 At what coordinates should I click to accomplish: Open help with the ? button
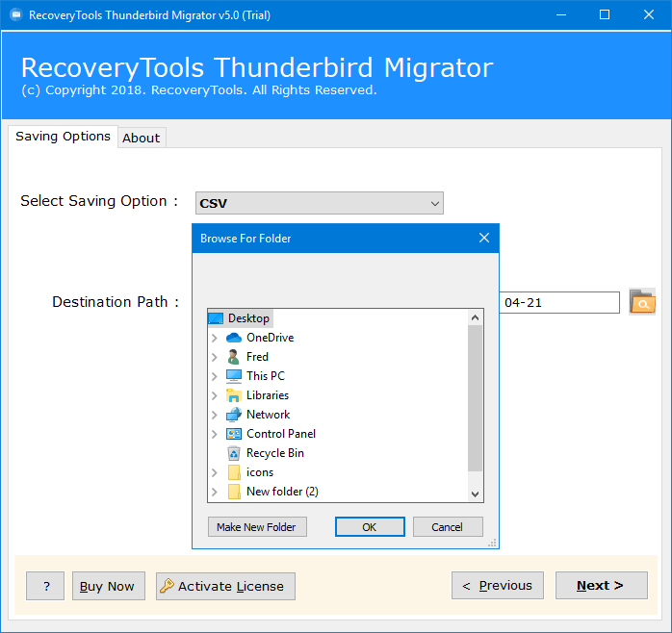[x=45, y=586]
